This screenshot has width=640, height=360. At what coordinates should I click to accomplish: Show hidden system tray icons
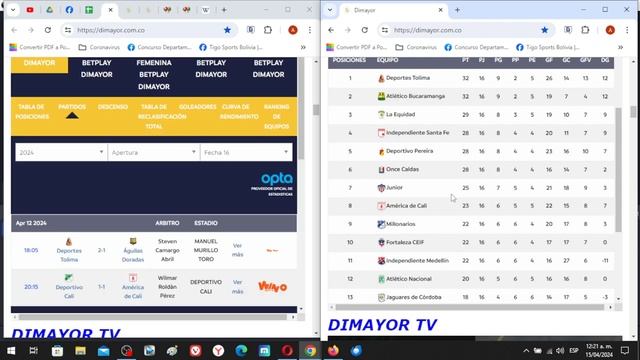526,351
